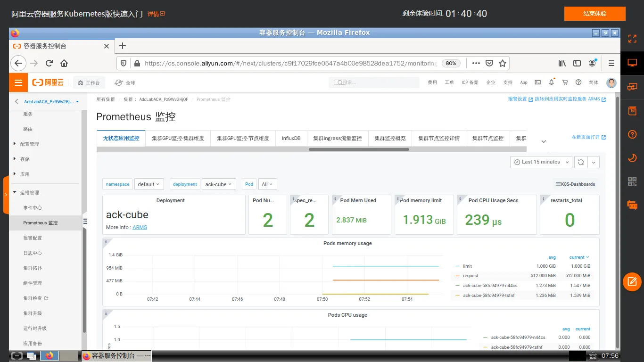The width and height of the screenshot is (644, 362).
Task: Expand 配置管理 in sidebar
Action: [x=29, y=144]
